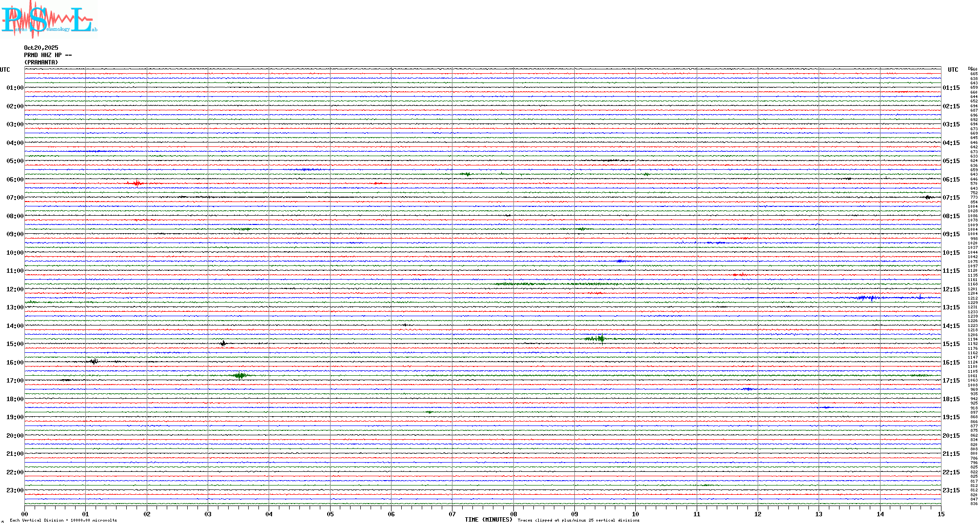Click the (PRAMANTA) station name text
Viewport: 980px width, 527px height.
point(41,62)
